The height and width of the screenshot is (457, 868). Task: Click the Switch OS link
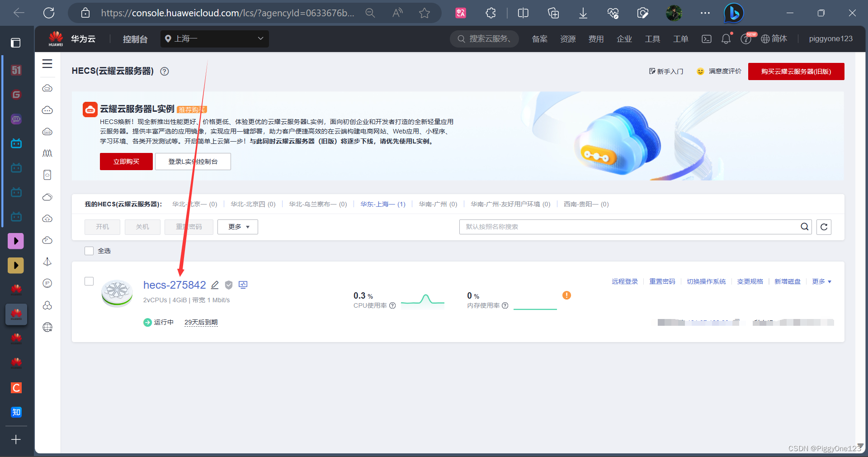706,282
